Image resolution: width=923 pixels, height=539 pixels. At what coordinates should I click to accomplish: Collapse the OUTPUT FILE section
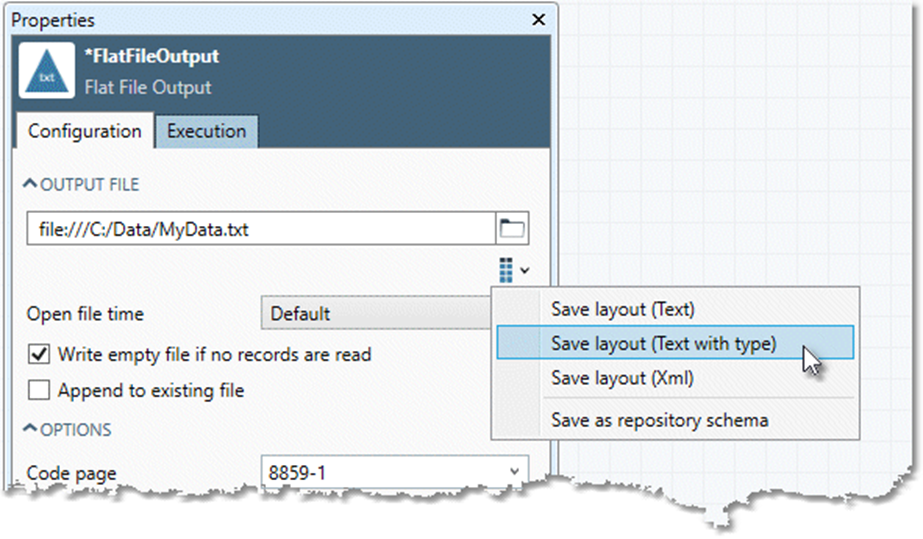[x=30, y=185]
